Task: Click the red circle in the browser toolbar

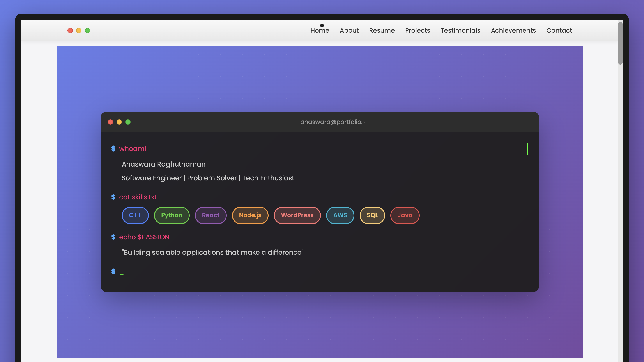Action: coord(70,30)
